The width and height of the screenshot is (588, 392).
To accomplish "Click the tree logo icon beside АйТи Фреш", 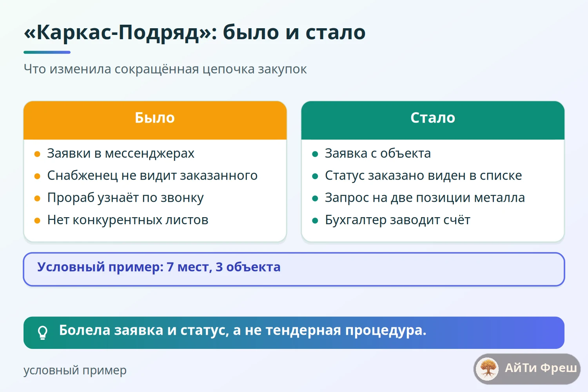I will click(488, 369).
